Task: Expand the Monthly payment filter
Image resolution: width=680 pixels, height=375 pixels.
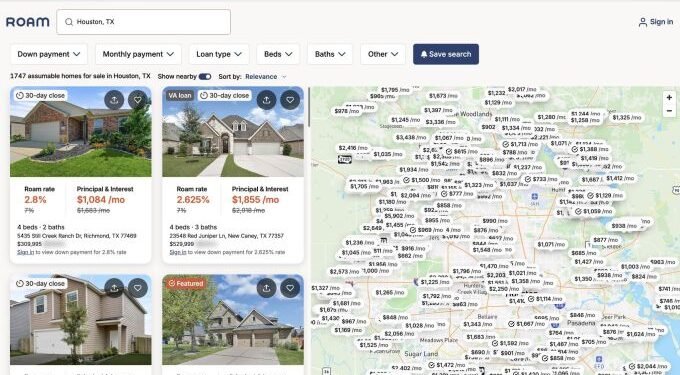Action: (x=138, y=54)
